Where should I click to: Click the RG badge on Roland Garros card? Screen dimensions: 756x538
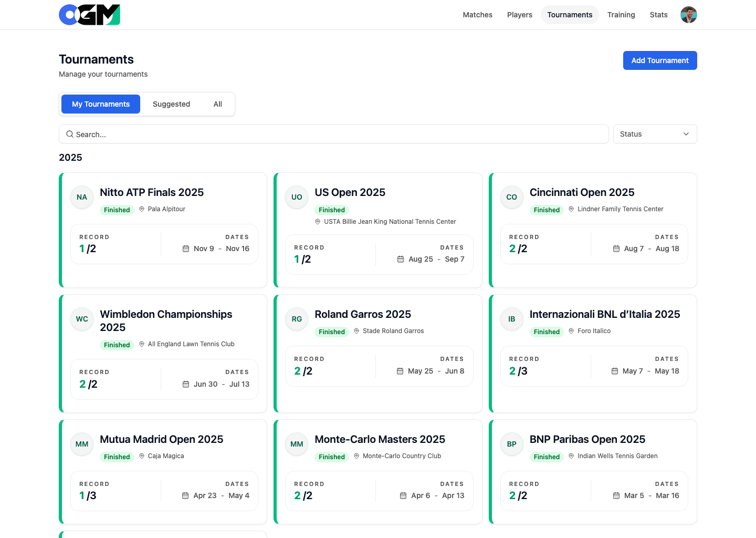tap(297, 319)
